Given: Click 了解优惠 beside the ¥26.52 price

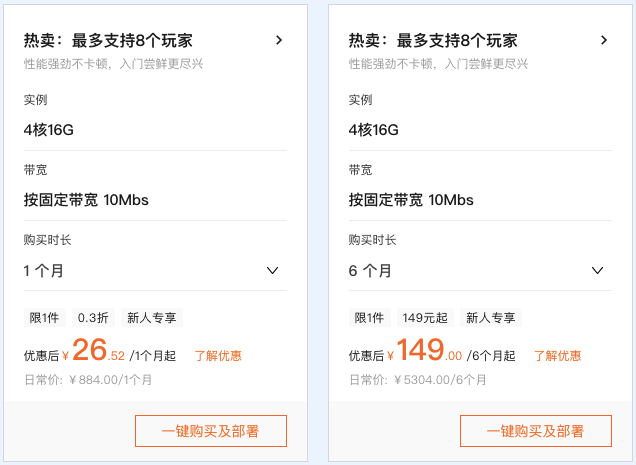Looking at the screenshot, I should pyautogui.click(x=217, y=356).
